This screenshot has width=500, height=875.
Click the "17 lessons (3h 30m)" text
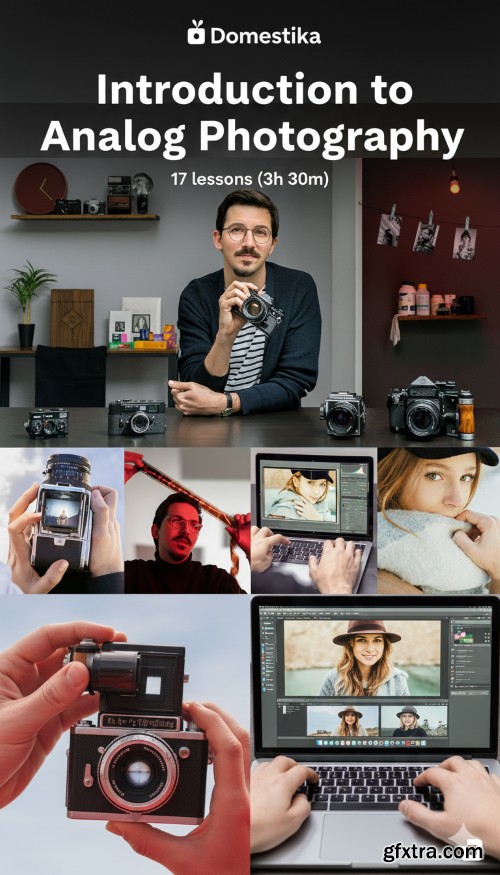click(249, 179)
